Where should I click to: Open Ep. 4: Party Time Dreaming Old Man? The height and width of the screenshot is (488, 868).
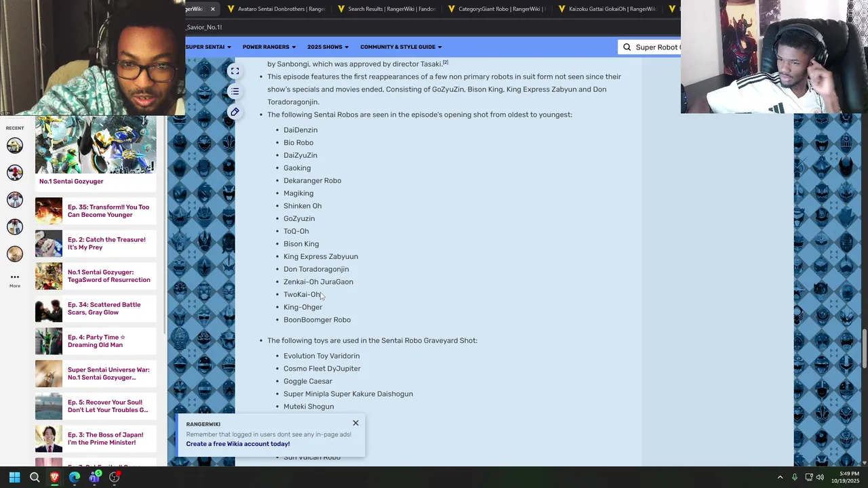click(x=96, y=341)
